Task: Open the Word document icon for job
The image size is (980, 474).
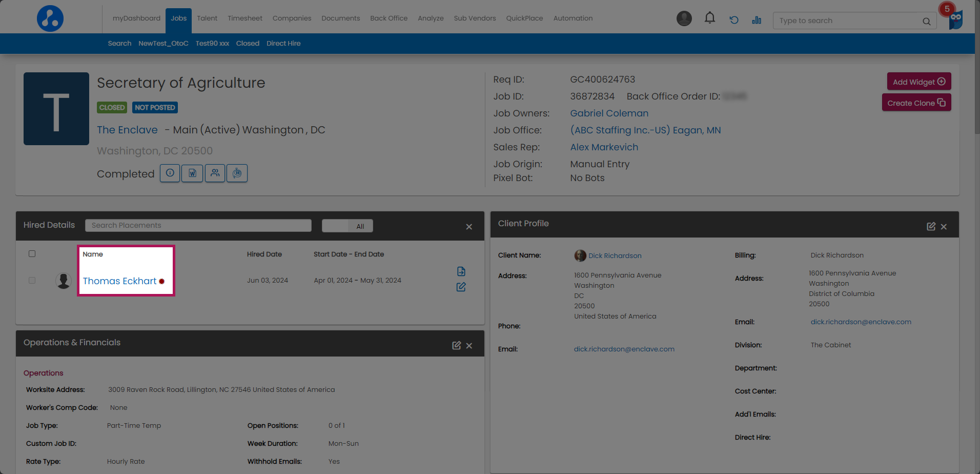Action: coord(192,173)
